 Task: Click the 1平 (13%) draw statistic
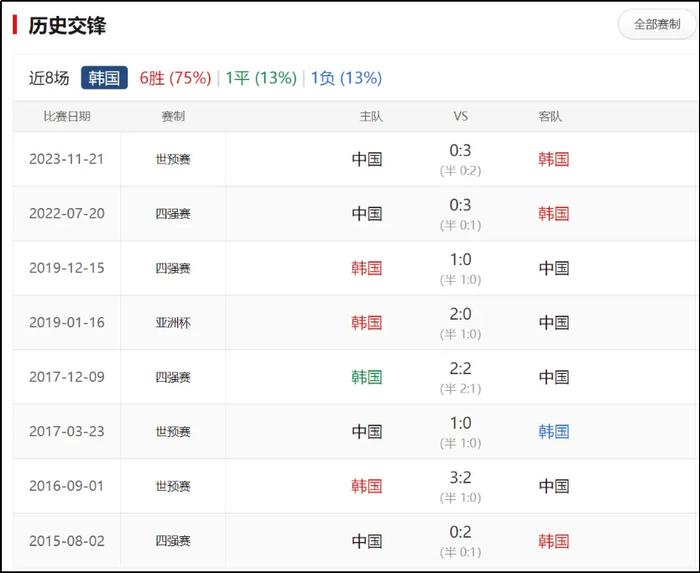tap(261, 78)
